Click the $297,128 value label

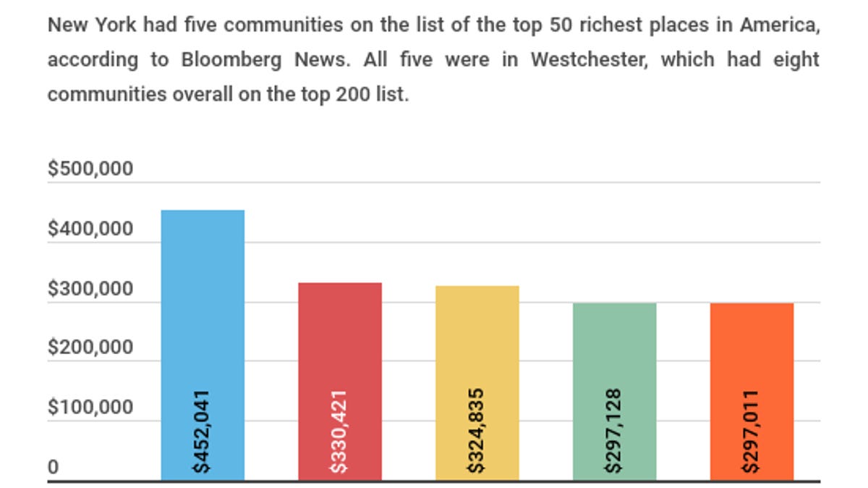click(x=614, y=432)
